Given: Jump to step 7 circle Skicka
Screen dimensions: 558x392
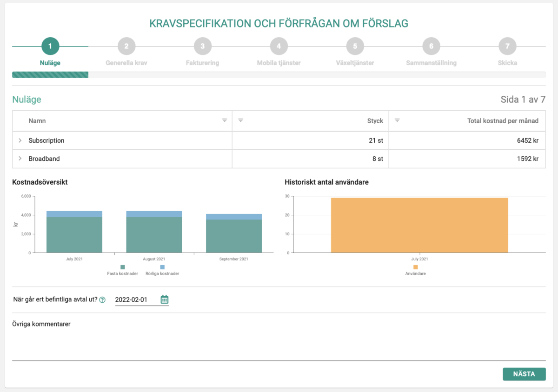Looking at the screenshot, I should 507,46.
